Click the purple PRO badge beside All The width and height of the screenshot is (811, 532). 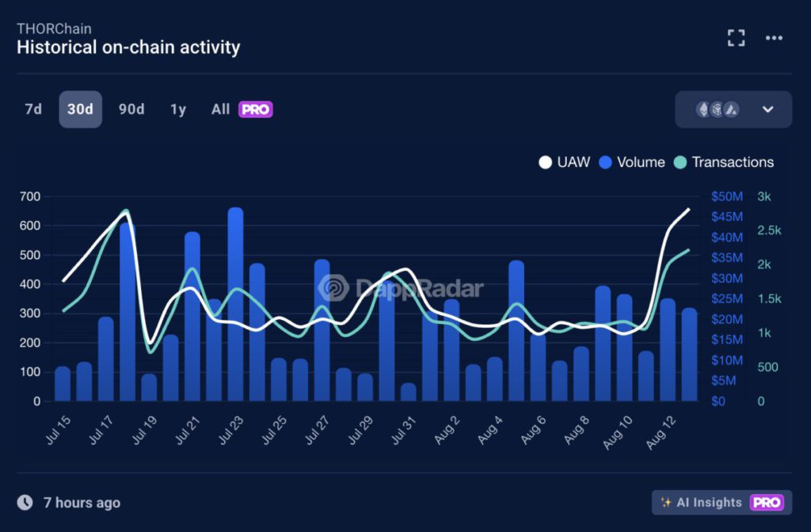[x=256, y=109]
